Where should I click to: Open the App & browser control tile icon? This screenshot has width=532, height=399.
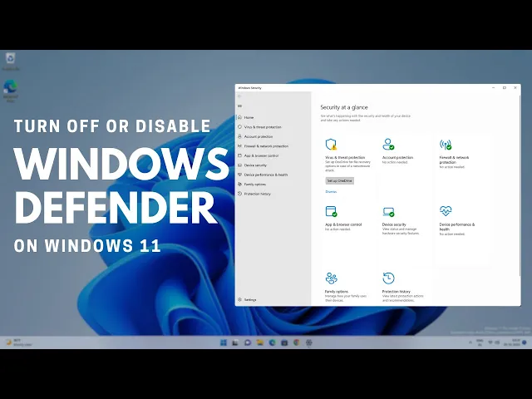tap(331, 211)
